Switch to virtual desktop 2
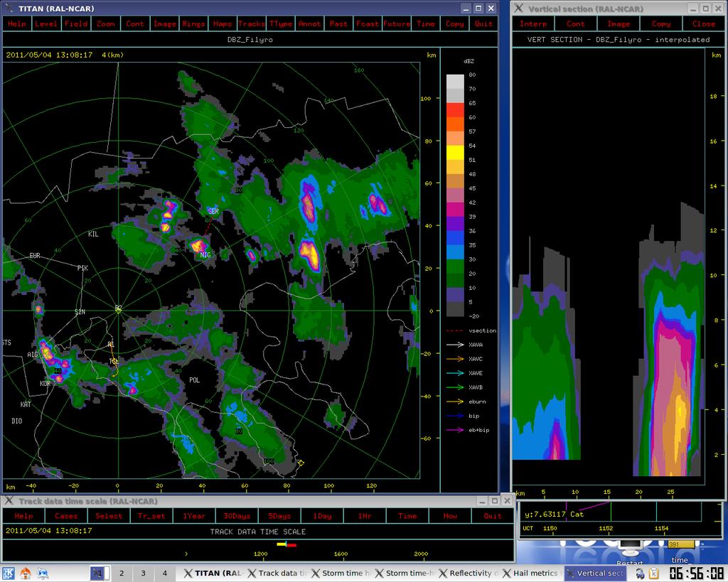This screenshot has height=582, width=728. 122,573
